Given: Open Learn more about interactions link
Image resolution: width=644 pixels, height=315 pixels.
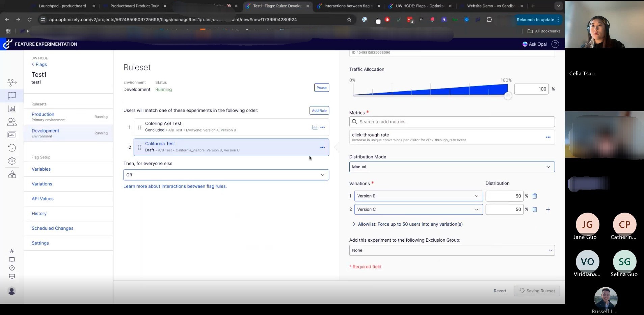Looking at the screenshot, I should click(175, 186).
